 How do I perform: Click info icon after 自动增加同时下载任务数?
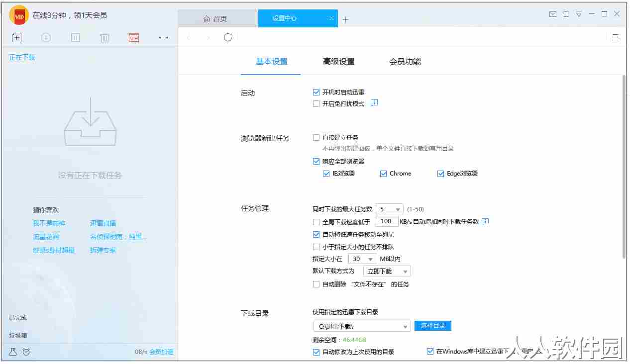[x=486, y=221]
